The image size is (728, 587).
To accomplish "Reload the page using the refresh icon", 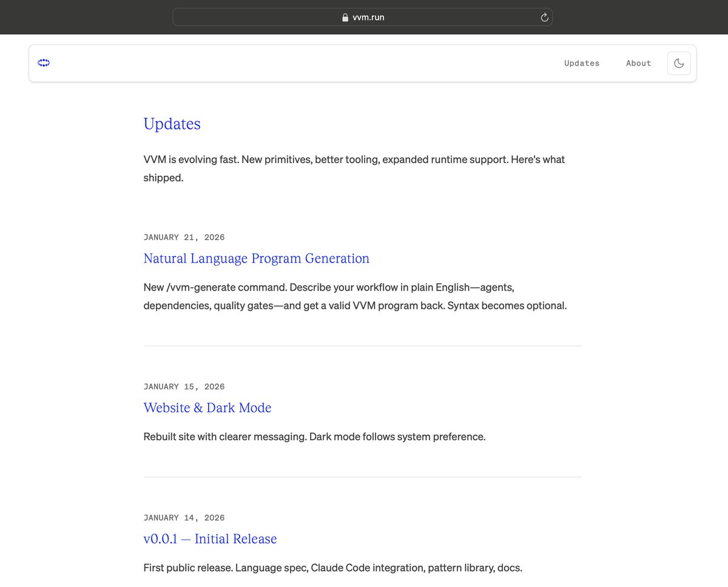I will (544, 17).
